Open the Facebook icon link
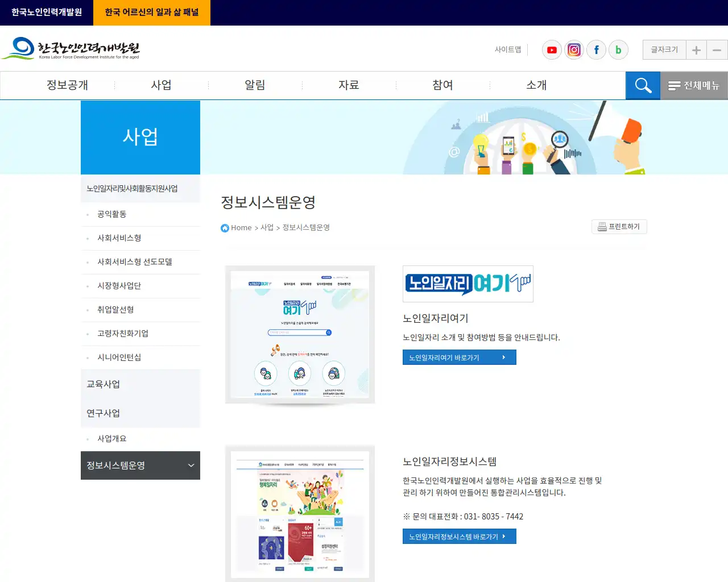The width and height of the screenshot is (728, 582). pos(596,50)
